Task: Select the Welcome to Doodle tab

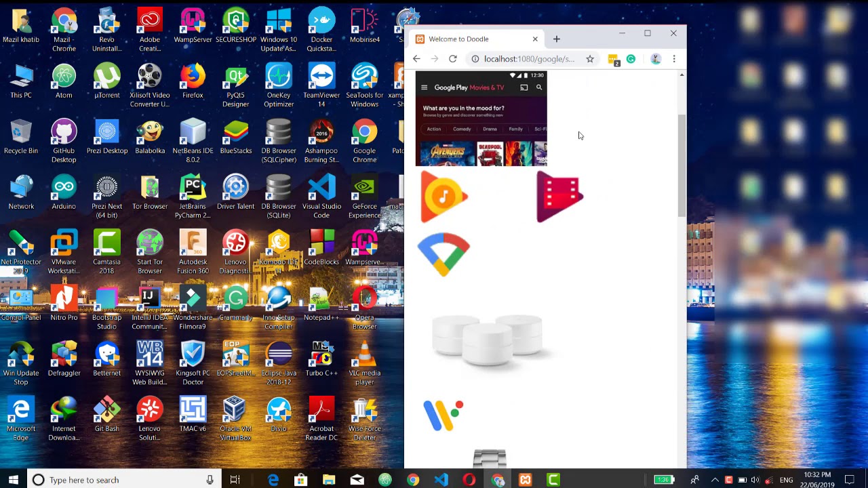Action: click(477, 39)
